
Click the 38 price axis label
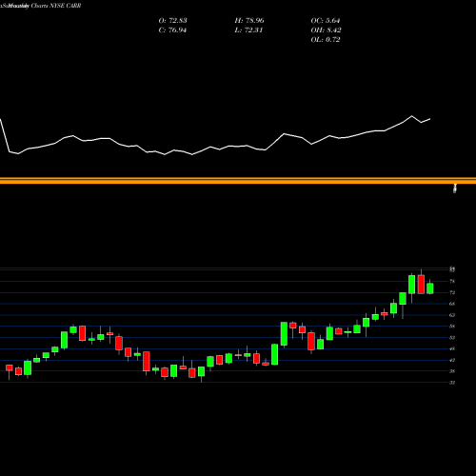tap(452, 371)
